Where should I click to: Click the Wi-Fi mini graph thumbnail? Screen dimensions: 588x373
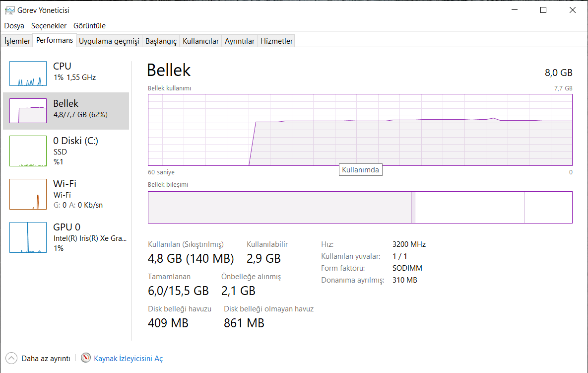pos(28,194)
